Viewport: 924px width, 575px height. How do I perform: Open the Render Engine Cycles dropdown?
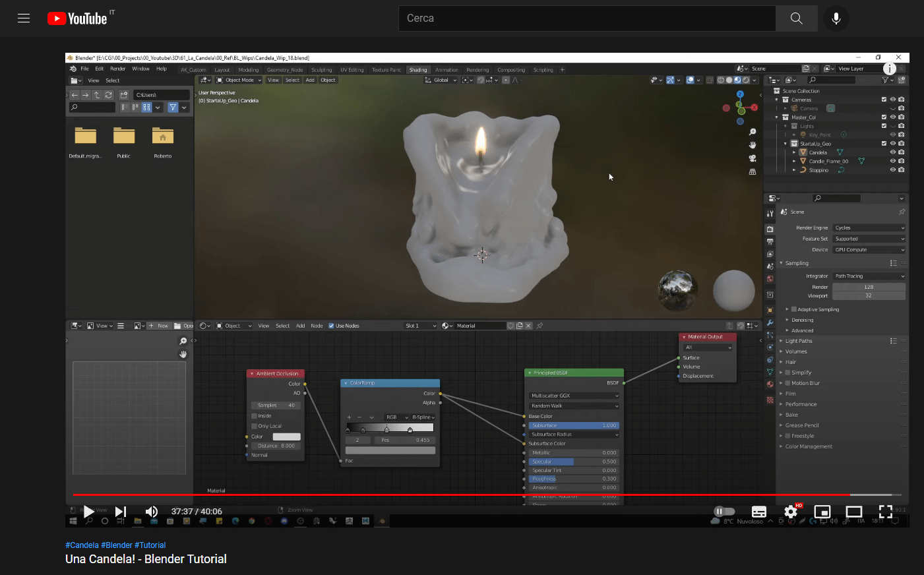(869, 228)
